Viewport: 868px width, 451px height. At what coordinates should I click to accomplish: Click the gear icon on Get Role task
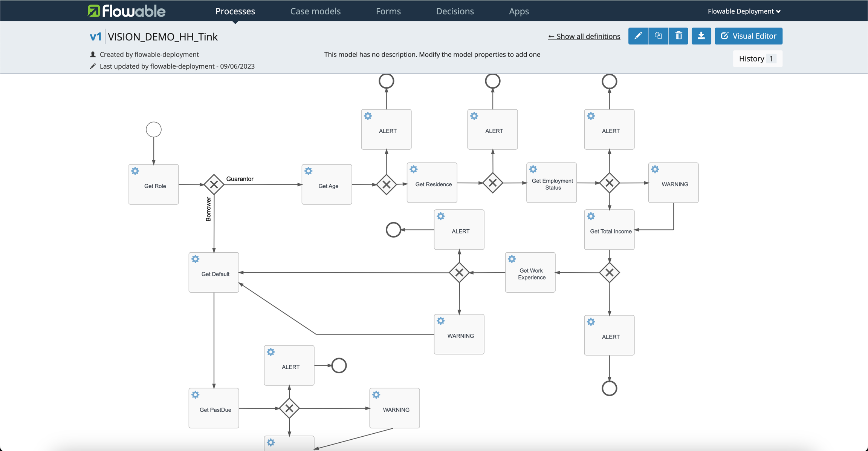pos(135,171)
